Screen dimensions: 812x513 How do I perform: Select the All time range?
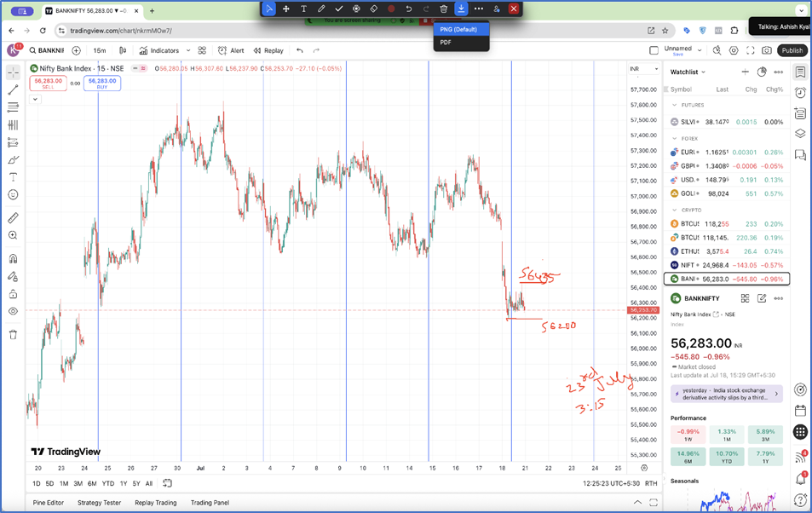pyautogui.click(x=149, y=483)
